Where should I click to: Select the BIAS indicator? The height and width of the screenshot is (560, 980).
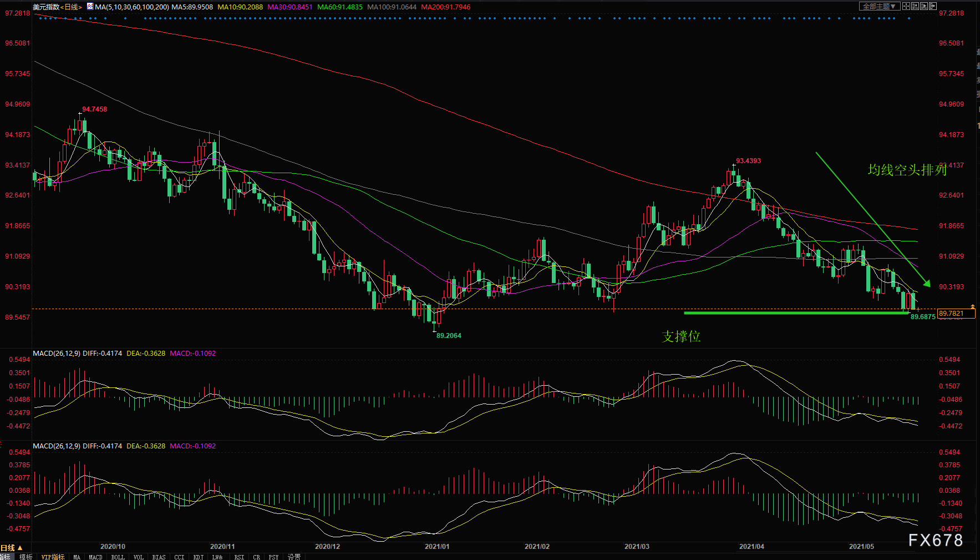(159, 557)
